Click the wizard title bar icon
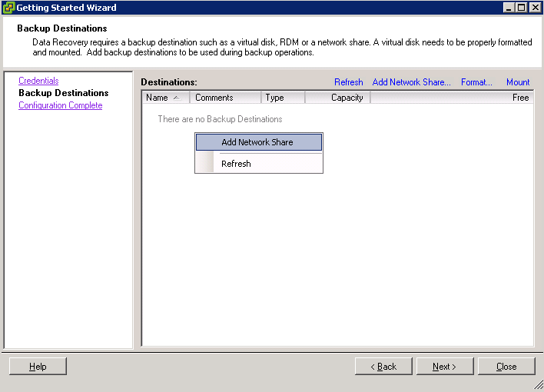This screenshot has width=544, height=392. pyautogui.click(x=8, y=7)
